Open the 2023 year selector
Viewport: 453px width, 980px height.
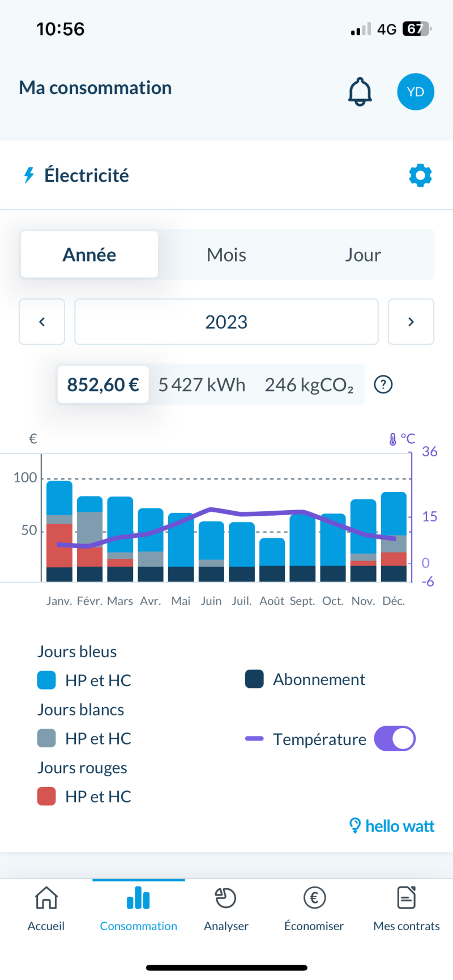pyautogui.click(x=226, y=322)
